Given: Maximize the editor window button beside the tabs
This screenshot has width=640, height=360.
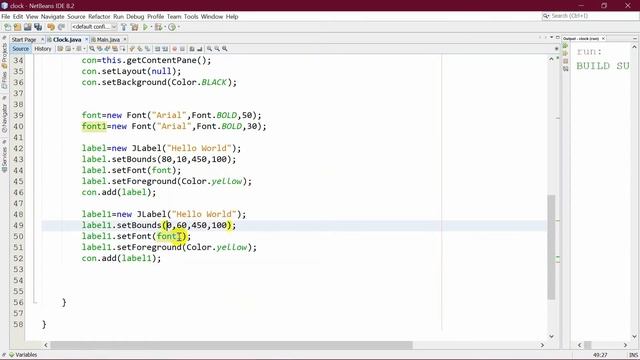Looking at the screenshot, I should (558, 38).
